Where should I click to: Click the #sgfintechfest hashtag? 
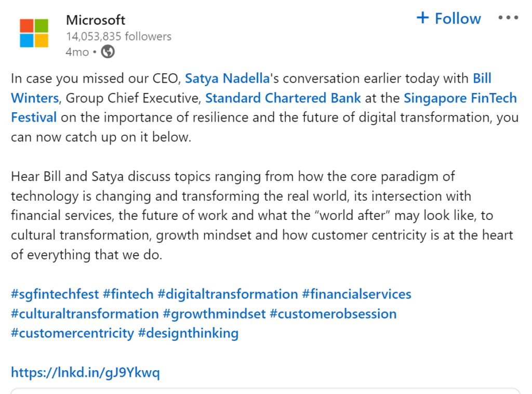(x=54, y=294)
